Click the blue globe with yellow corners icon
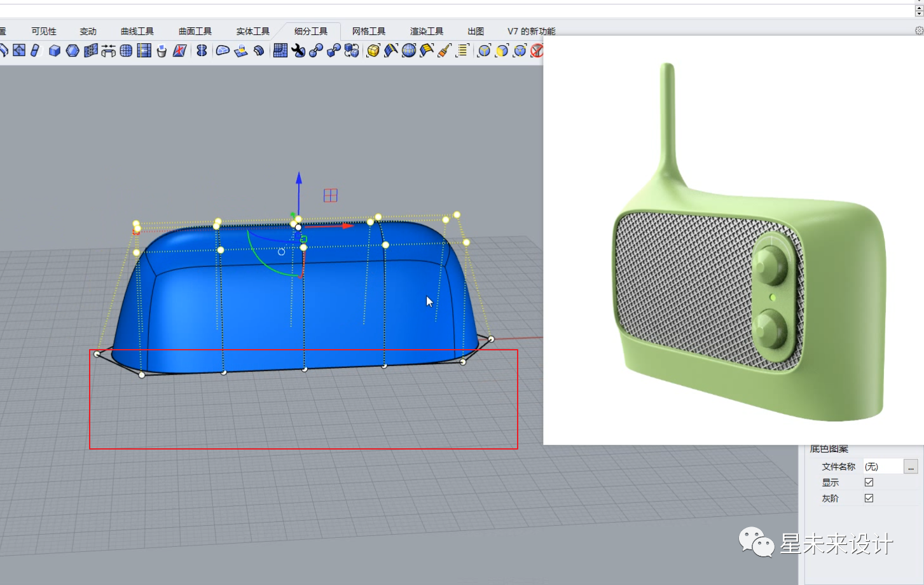 click(409, 51)
